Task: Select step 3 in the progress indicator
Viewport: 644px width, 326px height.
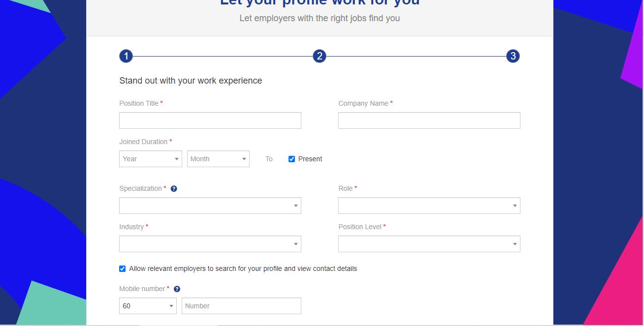Action: tap(513, 56)
